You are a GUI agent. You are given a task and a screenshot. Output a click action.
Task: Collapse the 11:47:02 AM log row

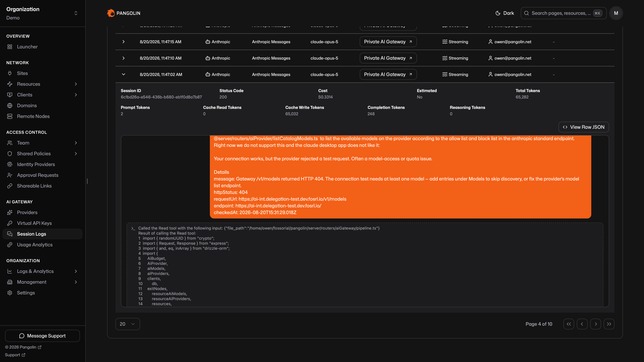124,74
